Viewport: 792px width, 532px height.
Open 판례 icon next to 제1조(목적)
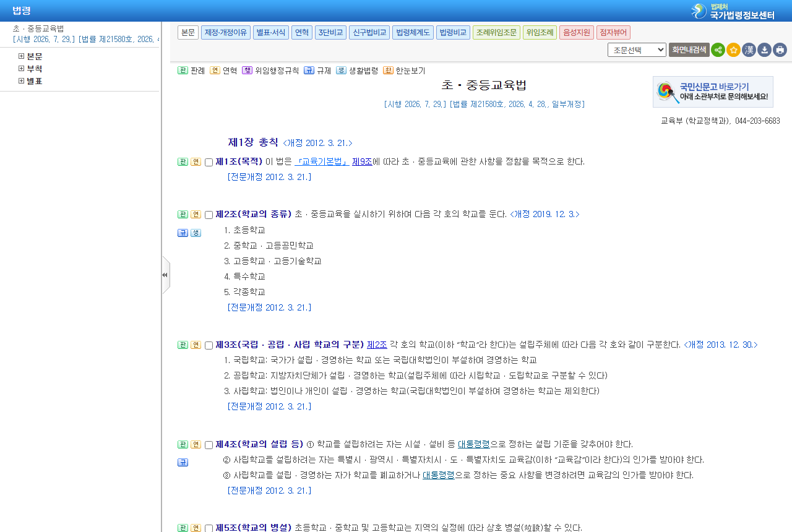(x=183, y=162)
